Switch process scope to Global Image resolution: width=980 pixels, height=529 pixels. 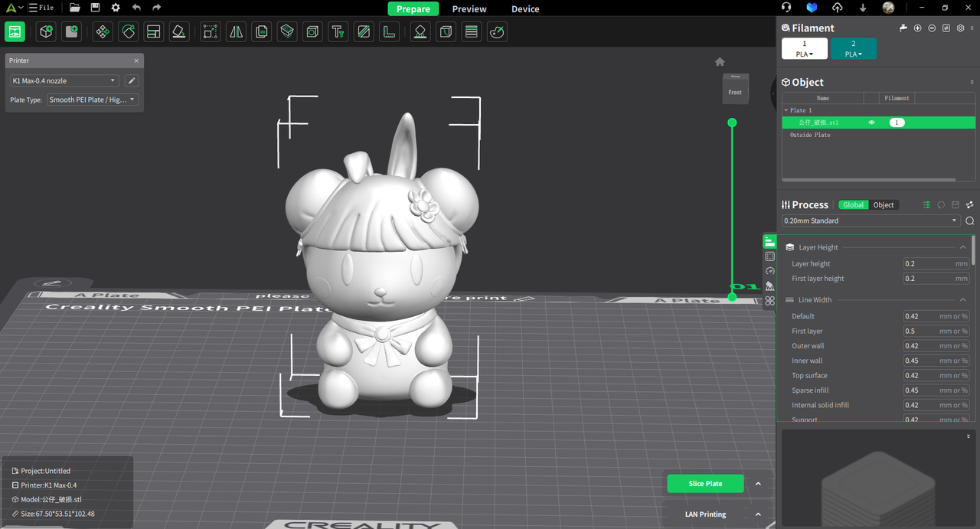(853, 205)
